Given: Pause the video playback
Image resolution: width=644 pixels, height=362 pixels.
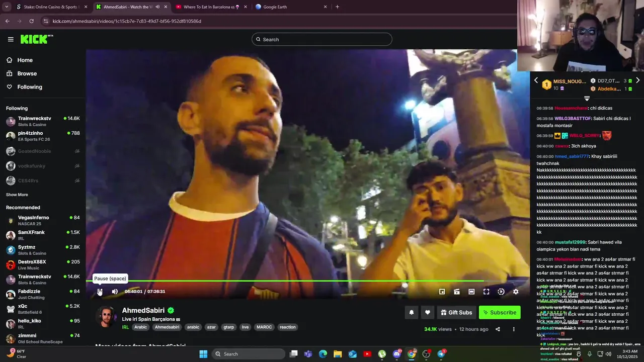Looking at the screenshot, I should 100,292.
